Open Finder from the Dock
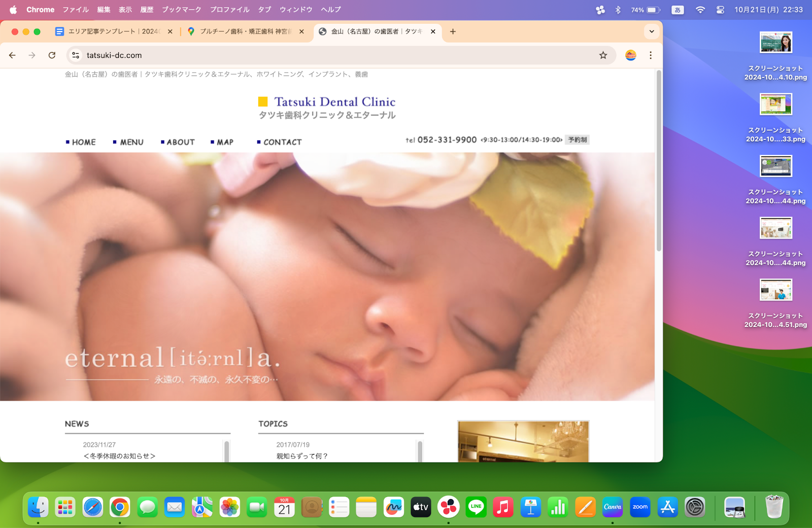 tap(38, 507)
